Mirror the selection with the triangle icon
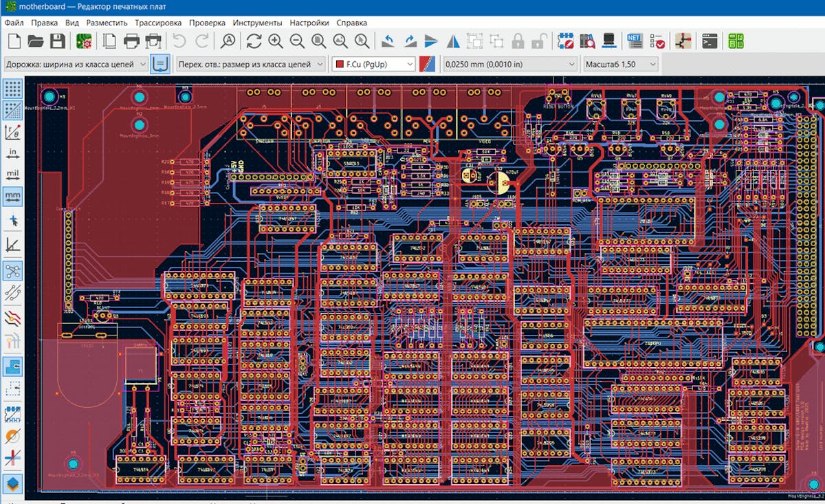This screenshot has width=825, height=504. coord(453,41)
